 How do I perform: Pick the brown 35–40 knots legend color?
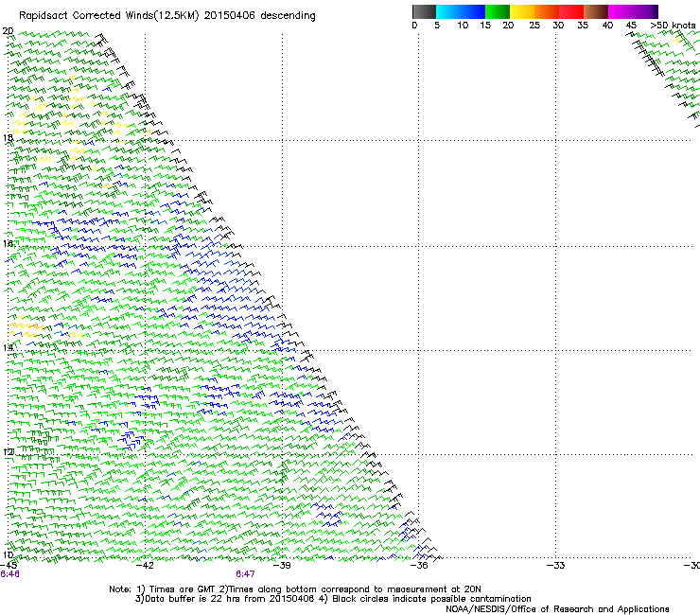click(596, 11)
